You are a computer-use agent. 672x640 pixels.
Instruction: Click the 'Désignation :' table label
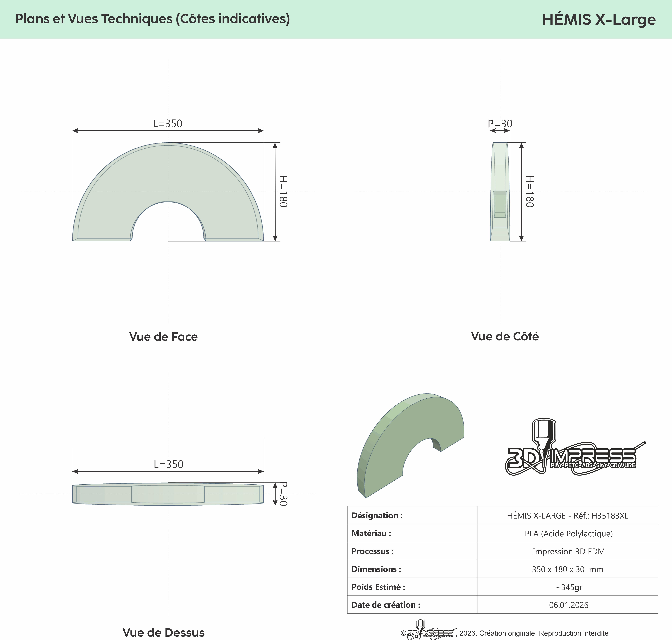click(377, 515)
